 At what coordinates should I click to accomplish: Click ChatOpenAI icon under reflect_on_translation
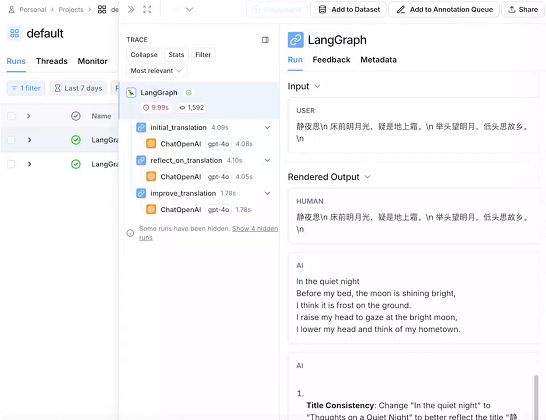point(151,177)
